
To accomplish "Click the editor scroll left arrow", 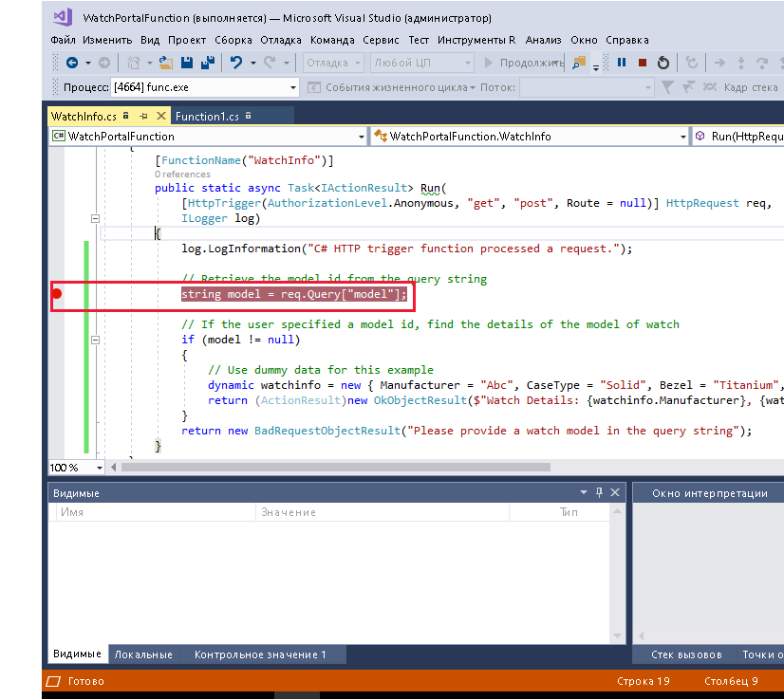I will tap(114, 468).
